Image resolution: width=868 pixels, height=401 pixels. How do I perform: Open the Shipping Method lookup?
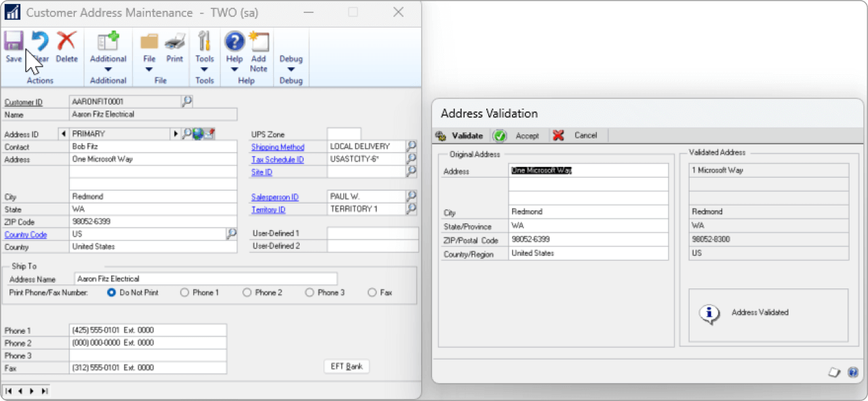[410, 147]
